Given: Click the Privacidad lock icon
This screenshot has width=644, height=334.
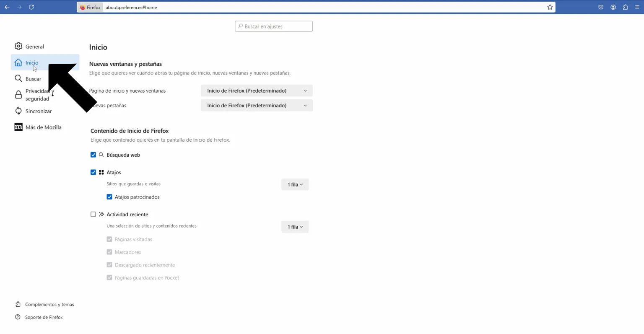Looking at the screenshot, I should tap(18, 95).
